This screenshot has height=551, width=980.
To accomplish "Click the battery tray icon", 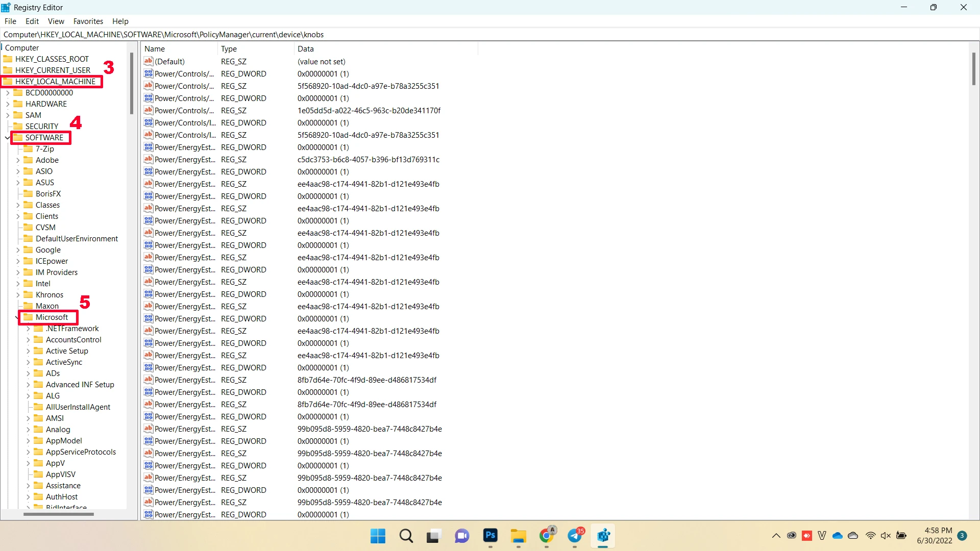I will point(901,536).
